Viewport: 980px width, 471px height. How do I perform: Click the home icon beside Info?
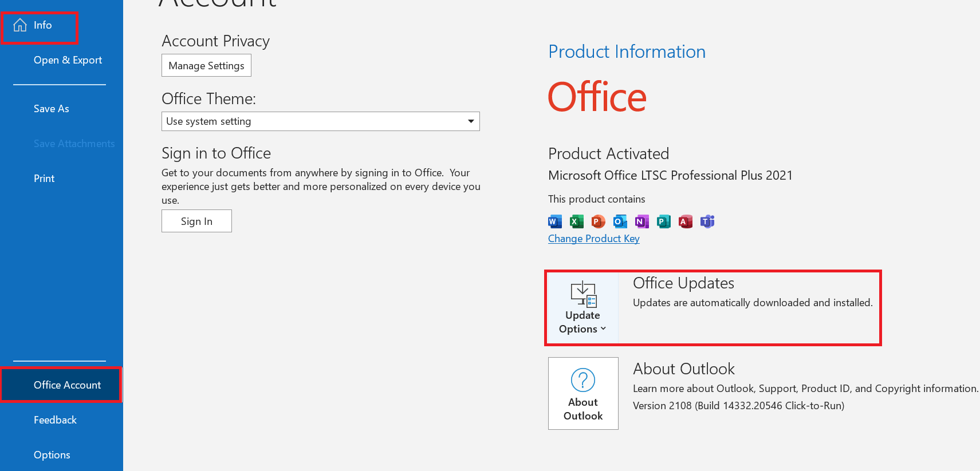[20, 25]
